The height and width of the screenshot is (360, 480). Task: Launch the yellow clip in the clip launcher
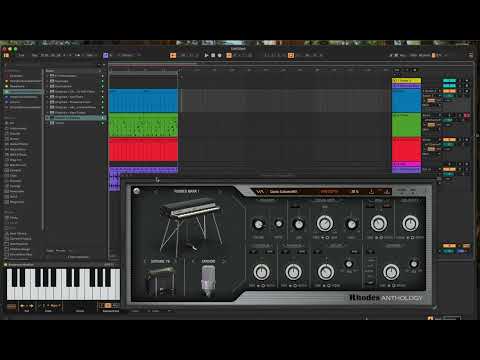[x=406, y=81]
